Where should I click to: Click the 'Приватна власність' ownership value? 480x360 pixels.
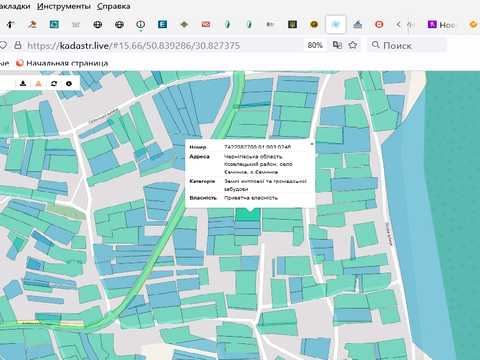(x=251, y=198)
